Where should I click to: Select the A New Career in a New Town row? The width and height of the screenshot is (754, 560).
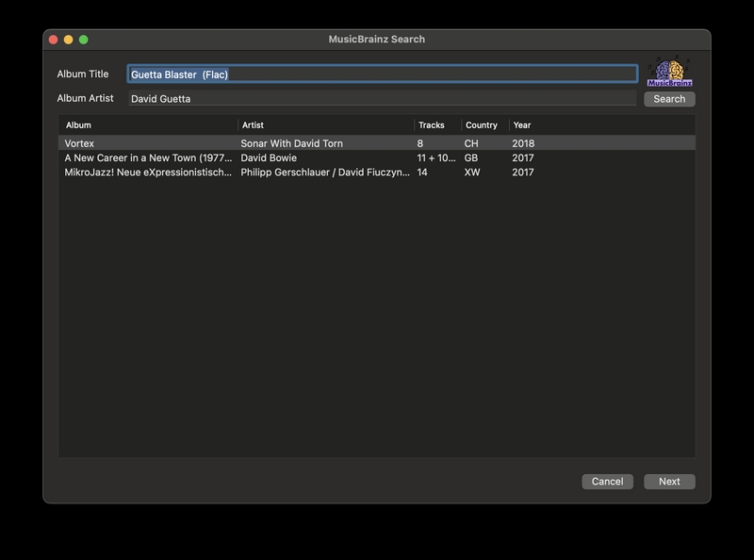(x=377, y=157)
